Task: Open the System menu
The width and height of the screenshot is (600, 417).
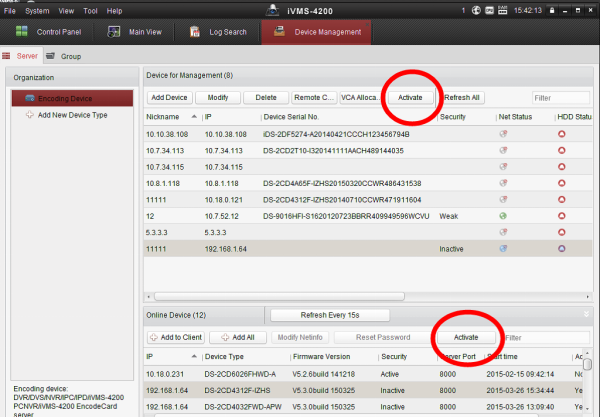Action: coord(37,10)
